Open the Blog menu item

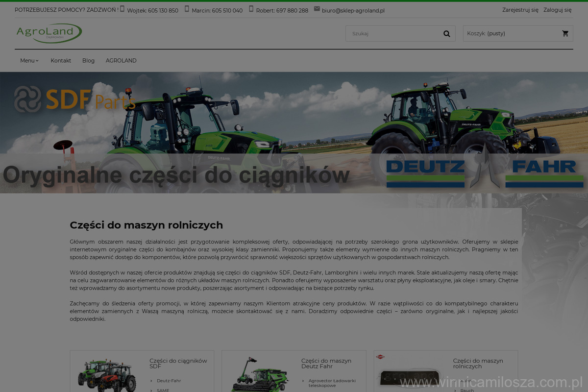88,61
